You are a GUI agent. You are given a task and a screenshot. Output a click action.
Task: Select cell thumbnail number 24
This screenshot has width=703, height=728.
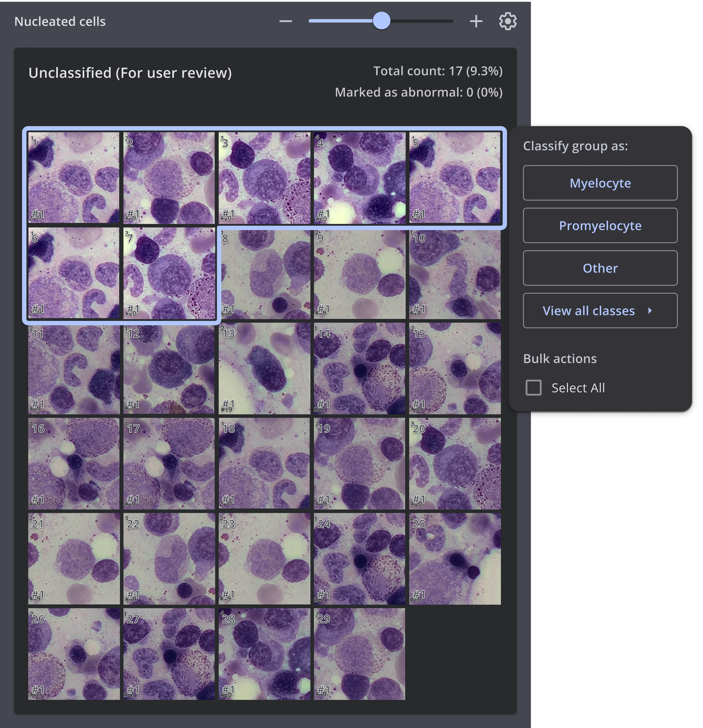coord(359,559)
